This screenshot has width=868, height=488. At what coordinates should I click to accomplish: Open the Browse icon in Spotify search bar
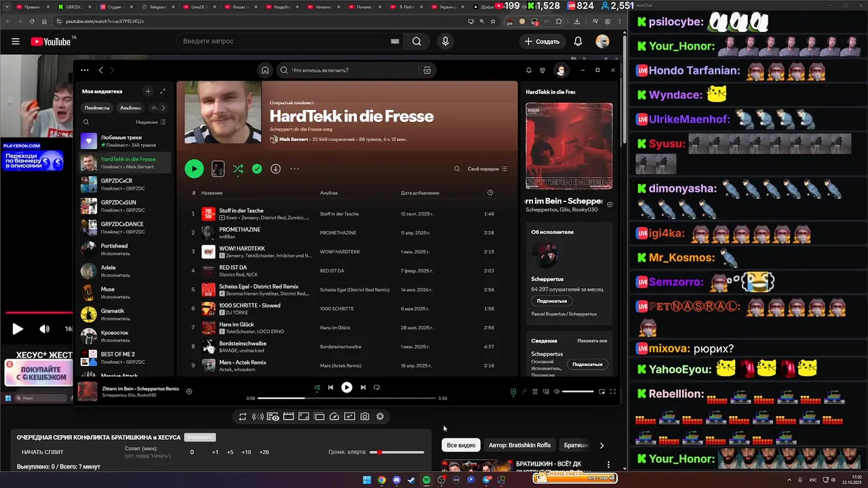click(427, 70)
